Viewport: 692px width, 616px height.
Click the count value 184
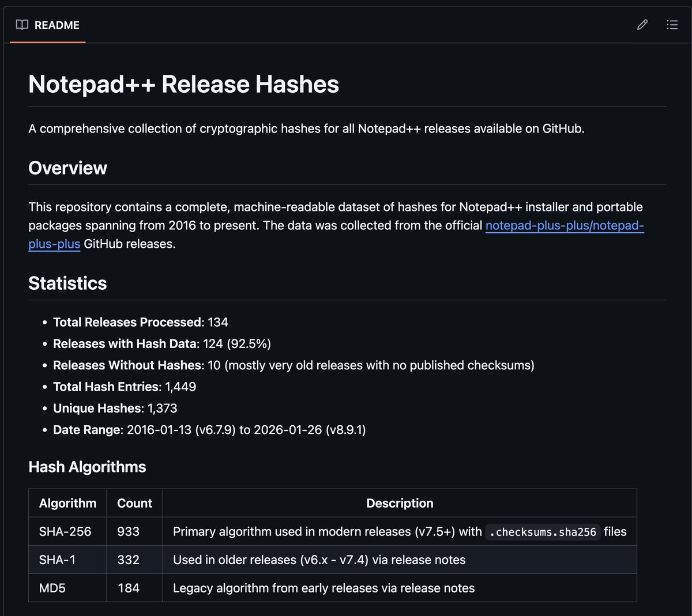coord(128,588)
